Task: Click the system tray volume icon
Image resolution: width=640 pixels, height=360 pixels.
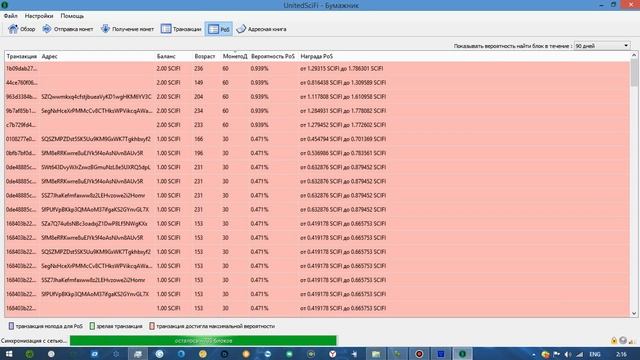Action: coord(568,354)
